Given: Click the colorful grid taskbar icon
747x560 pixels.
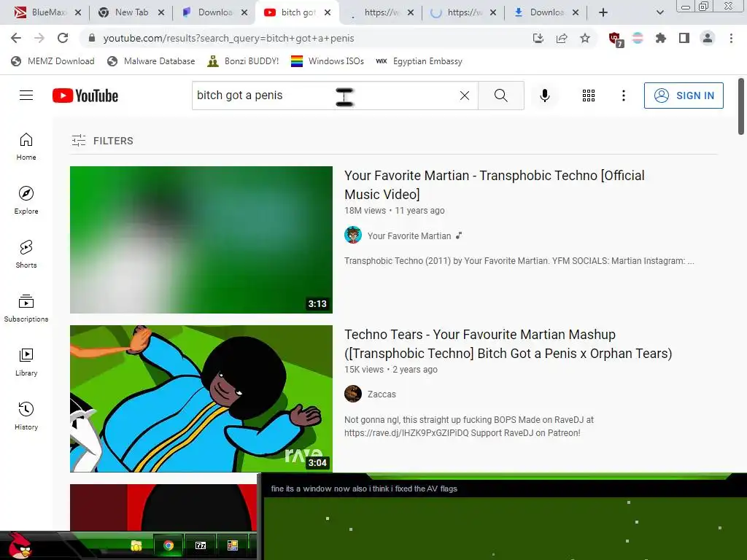Looking at the screenshot, I should tap(233, 545).
